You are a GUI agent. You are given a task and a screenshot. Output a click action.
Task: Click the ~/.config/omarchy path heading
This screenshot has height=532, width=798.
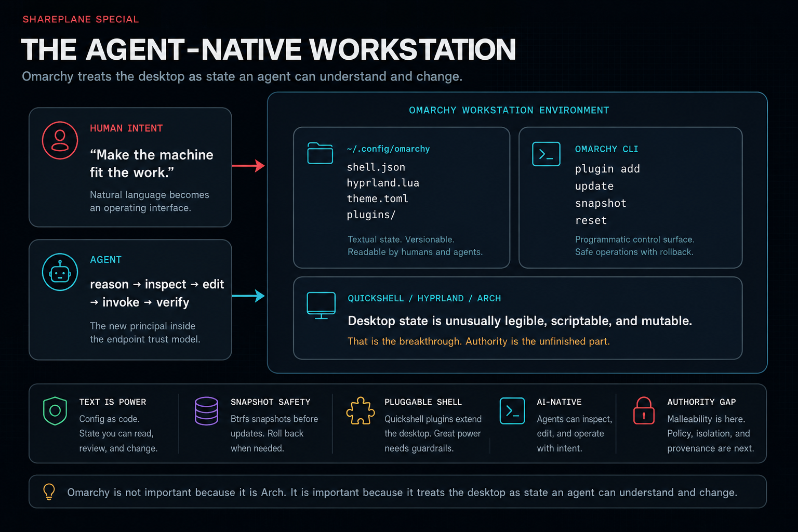tap(388, 149)
